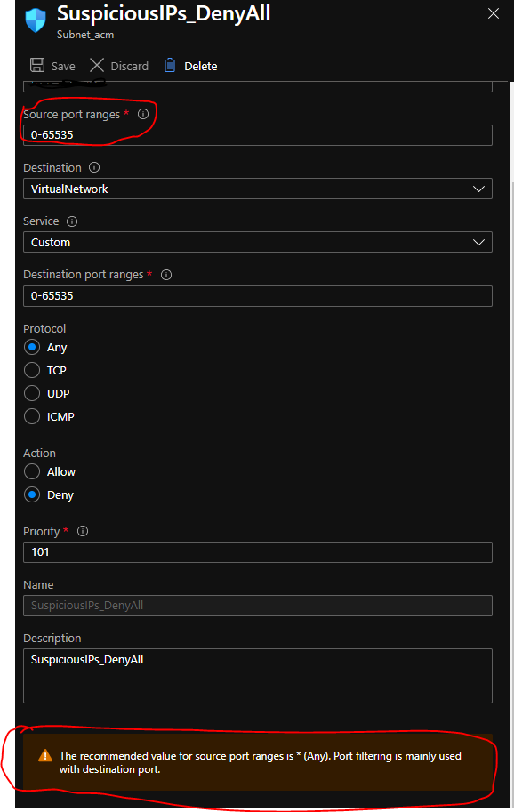Click the Priority input field
Screen dimensions: 514x812
click(258, 551)
